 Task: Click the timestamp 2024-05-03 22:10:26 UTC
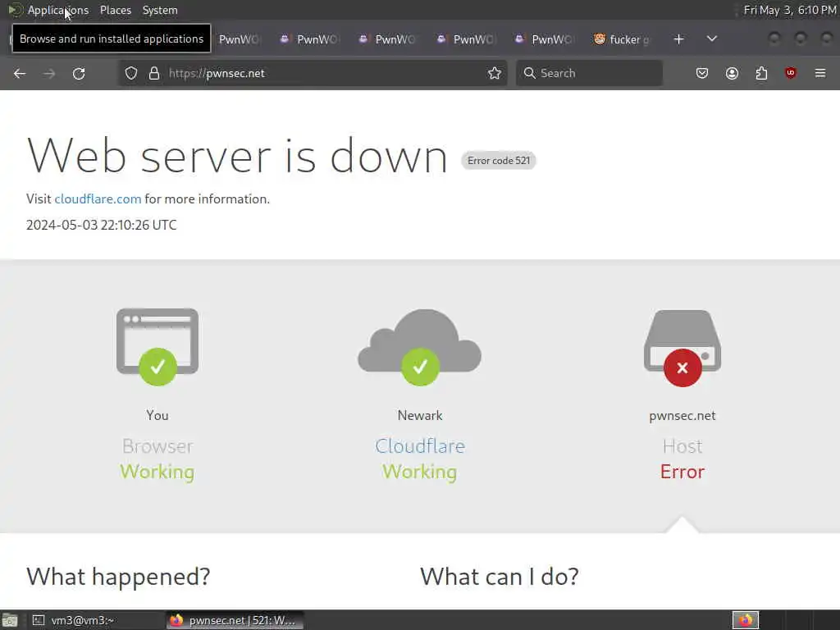(x=101, y=225)
